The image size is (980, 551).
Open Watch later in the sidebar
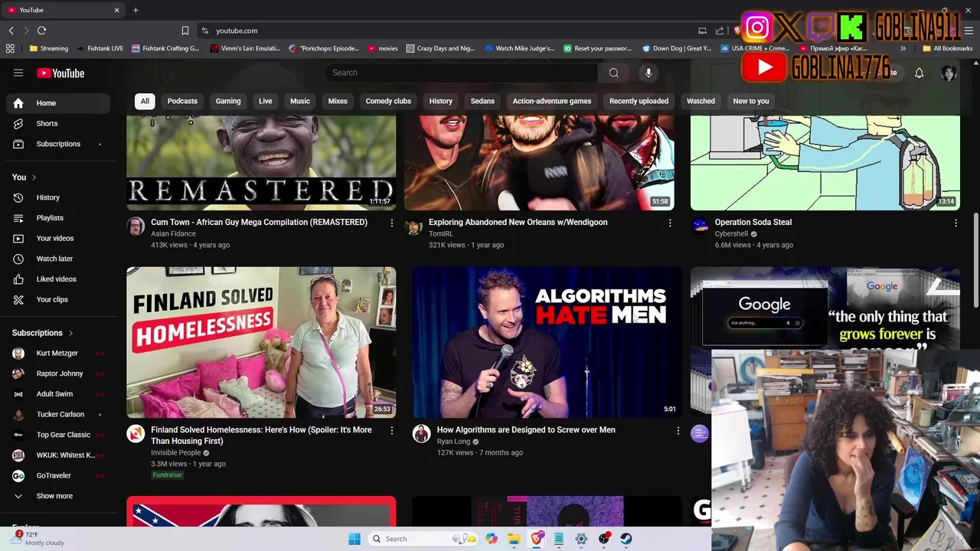click(x=60, y=259)
